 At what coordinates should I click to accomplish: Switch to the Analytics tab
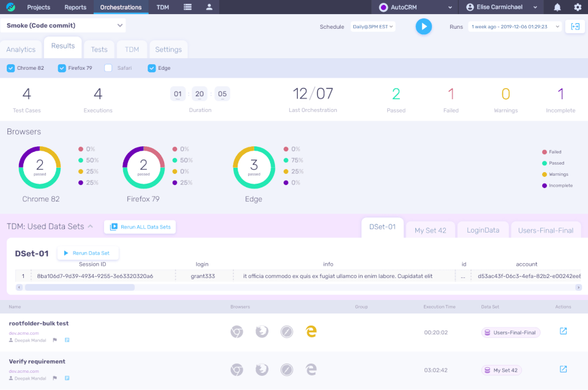(x=21, y=50)
